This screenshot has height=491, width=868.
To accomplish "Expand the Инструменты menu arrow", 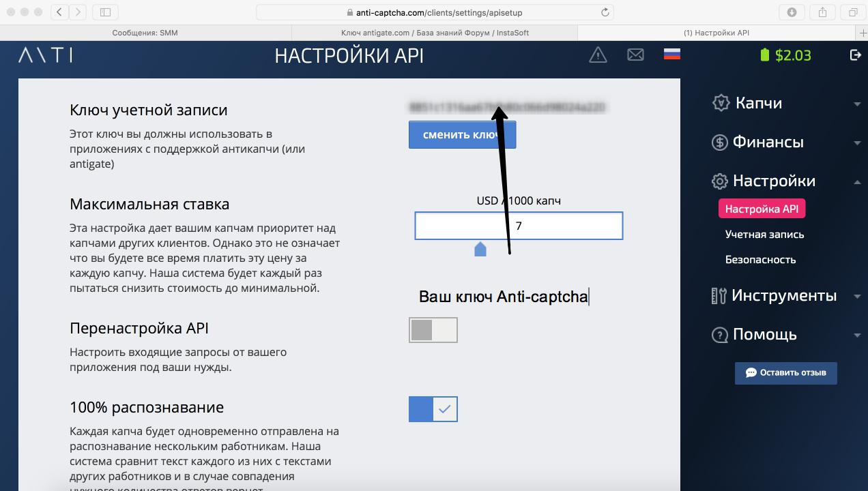I will point(857,297).
